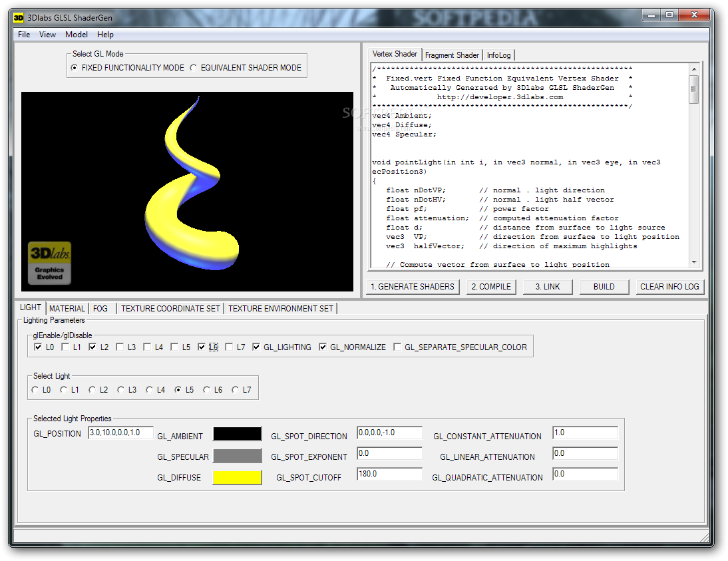The width and height of the screenshot is (728, 561).
Task: Click the shader code scrollbar thumb
Action: pyautogui.click(x=694, y=89)
